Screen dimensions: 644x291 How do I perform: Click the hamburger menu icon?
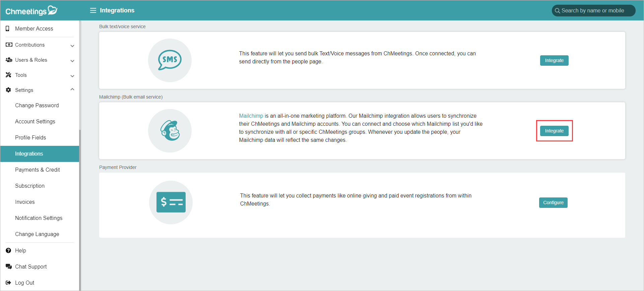(93, 10)
